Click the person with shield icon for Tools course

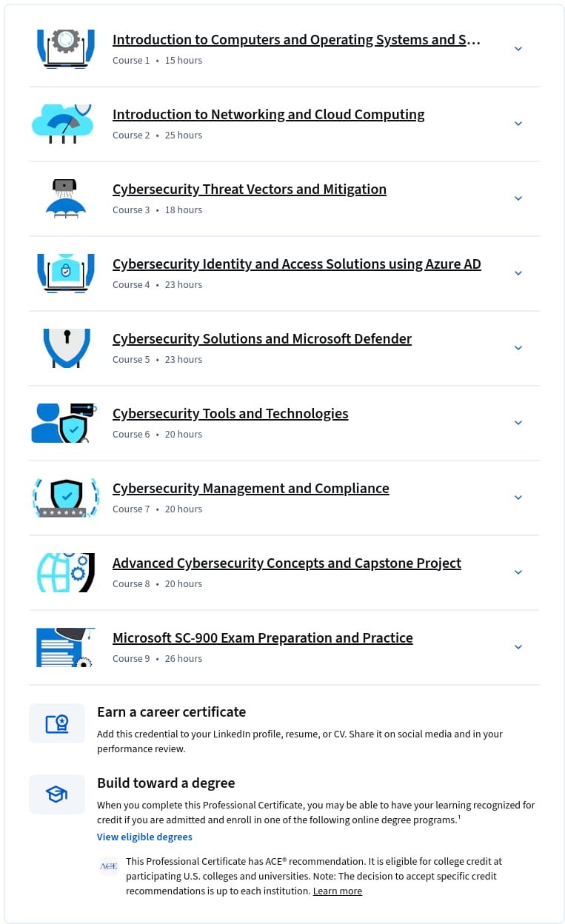64,423
